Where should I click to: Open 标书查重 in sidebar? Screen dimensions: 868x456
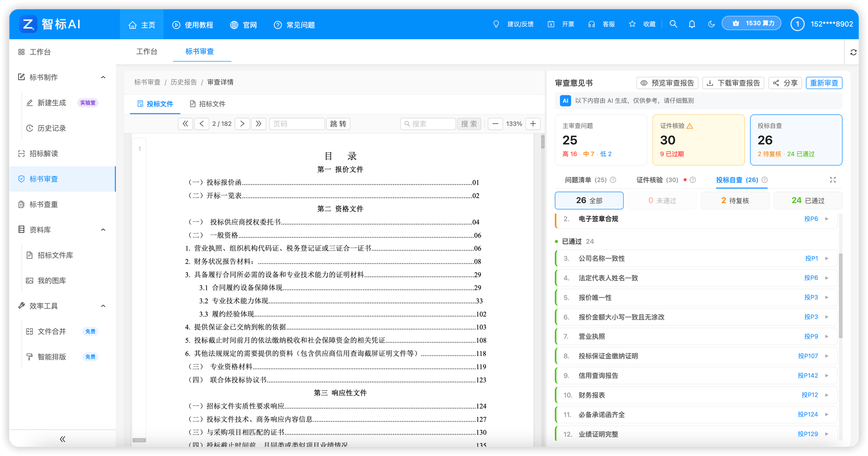coord(43,204)
